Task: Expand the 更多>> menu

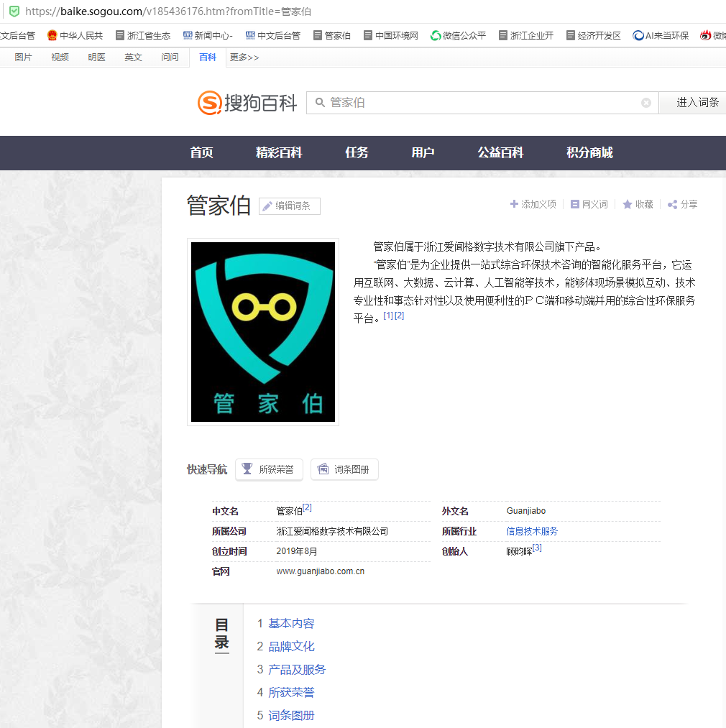Action: point(244,57)
